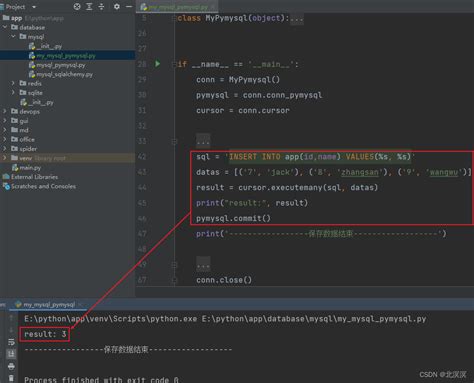Close the my_mysql_pymysql Run tab
Image resolution: width=474 pixels, height=383 pixels.
[x=80, y=304]
